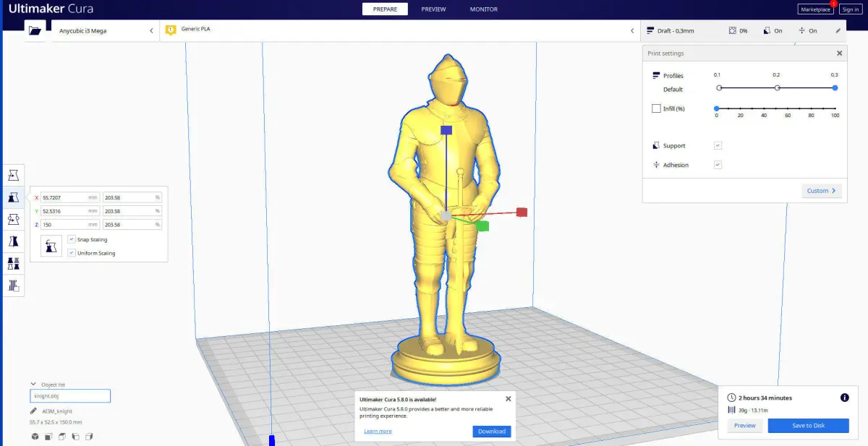Select the Support Blocker tool
Image resolution: width=868 pixels, height=446 pixels.
(13, 286)
